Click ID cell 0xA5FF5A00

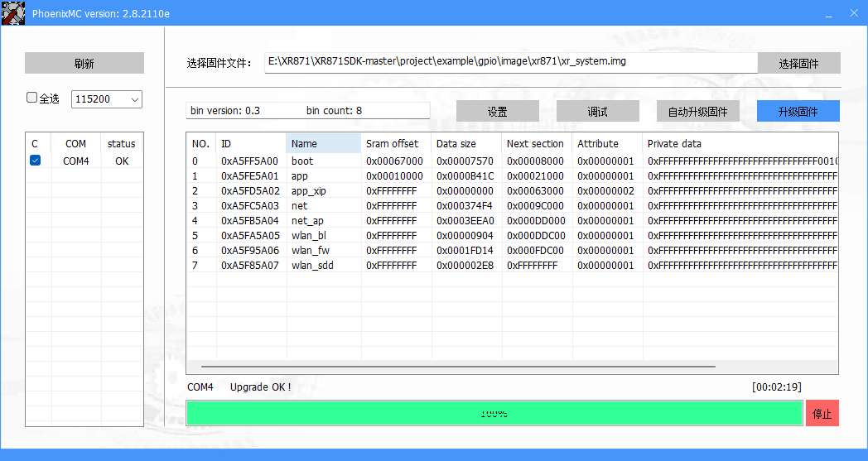click(249, 161)
